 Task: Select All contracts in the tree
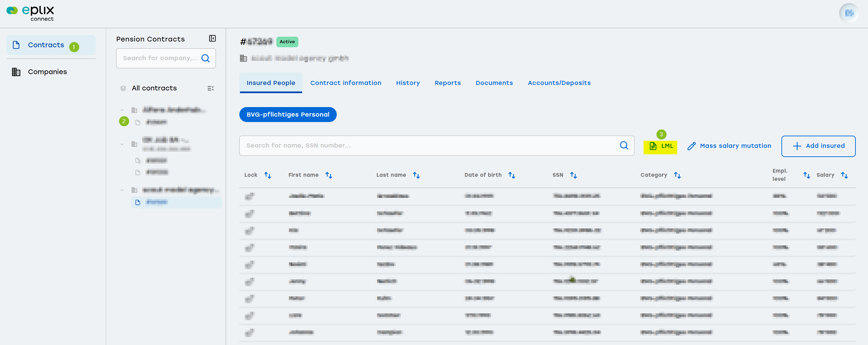tap(154, 88)
